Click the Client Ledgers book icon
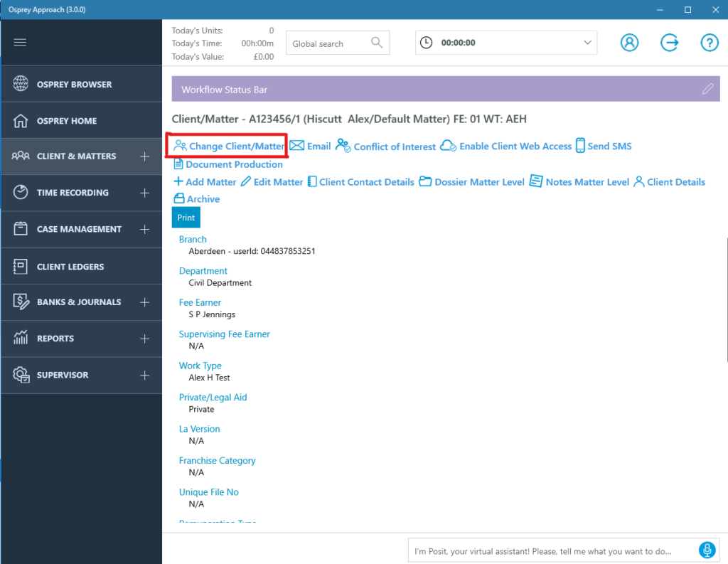Image resolution: width=728 pixels, height=564 pixels. pos(20,266)
